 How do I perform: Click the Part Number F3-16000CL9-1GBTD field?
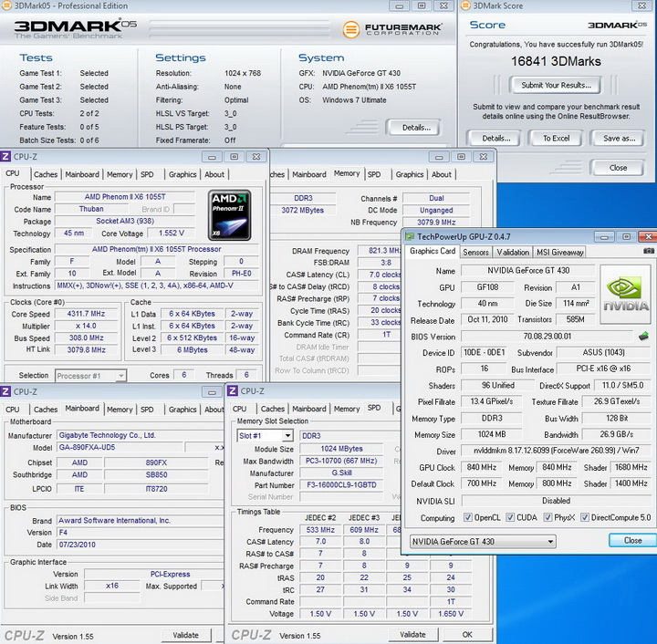pyautogui.click(x=341, y=485)
